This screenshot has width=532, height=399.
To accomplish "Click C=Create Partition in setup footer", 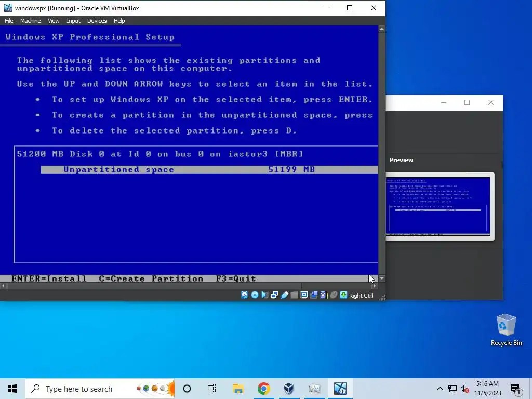I will [151, 278].
